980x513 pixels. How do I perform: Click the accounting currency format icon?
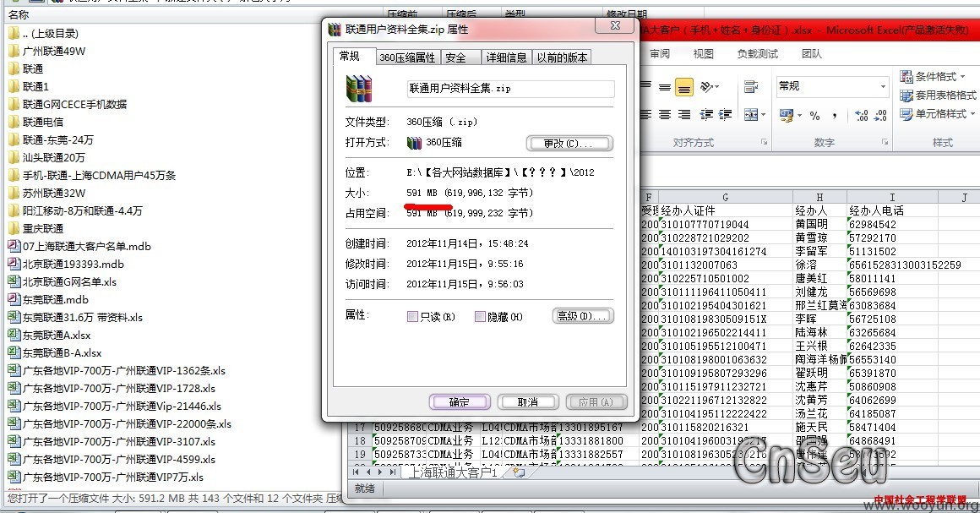[787, 115]
